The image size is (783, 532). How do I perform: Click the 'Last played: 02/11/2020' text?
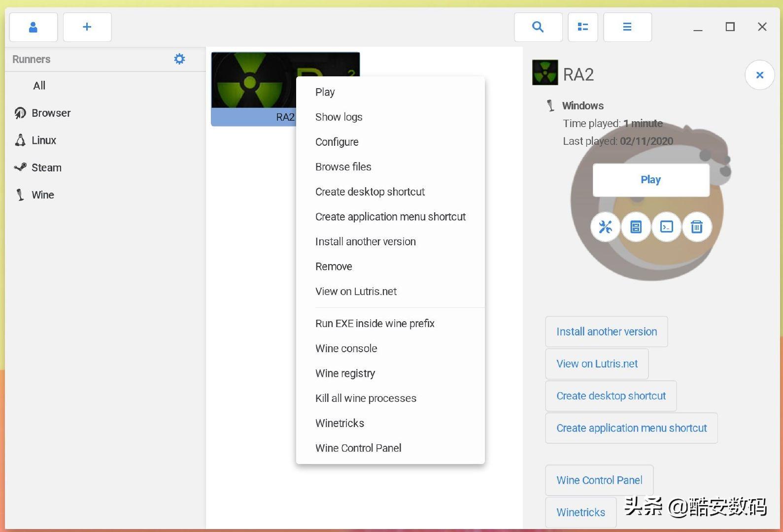pos(618,141)
